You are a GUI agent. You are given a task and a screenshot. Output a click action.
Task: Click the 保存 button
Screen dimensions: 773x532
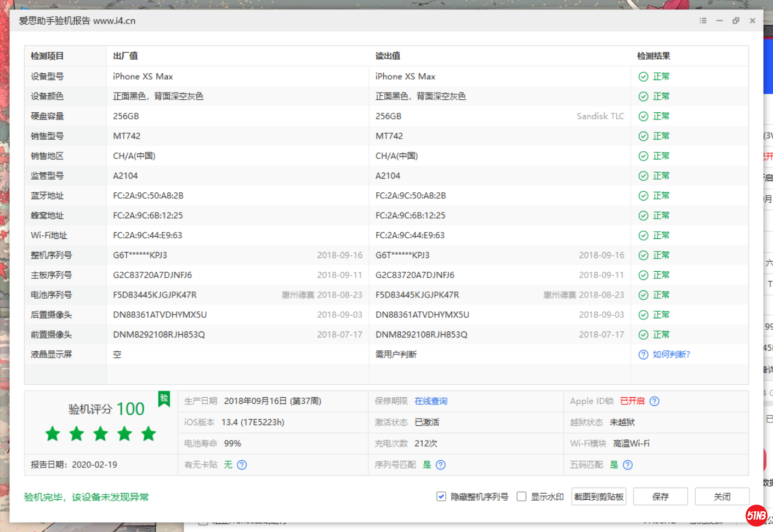tap(660, 496)
